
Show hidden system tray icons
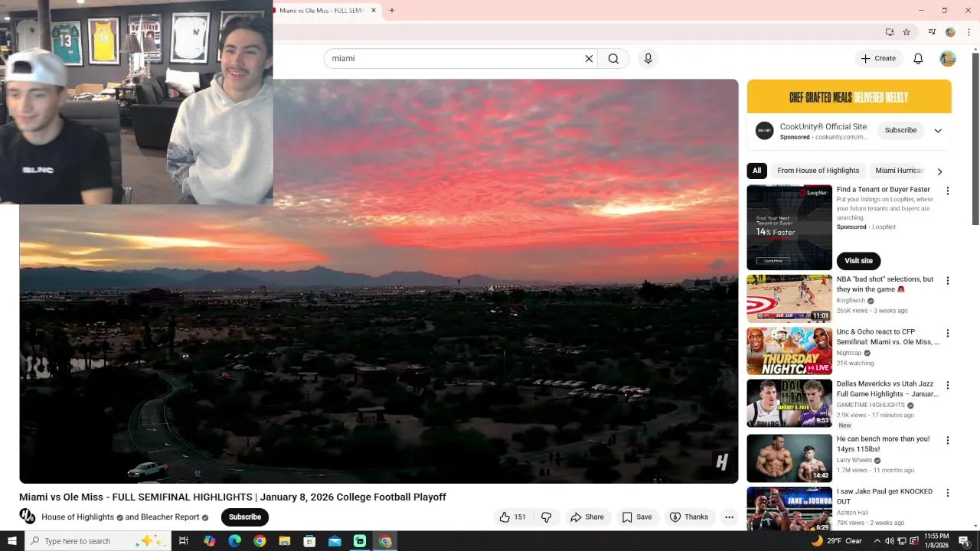[877, 541]
